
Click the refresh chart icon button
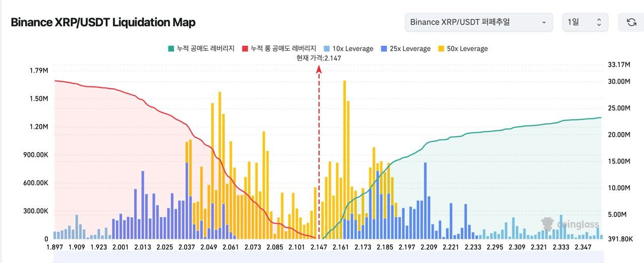point(631,22)
